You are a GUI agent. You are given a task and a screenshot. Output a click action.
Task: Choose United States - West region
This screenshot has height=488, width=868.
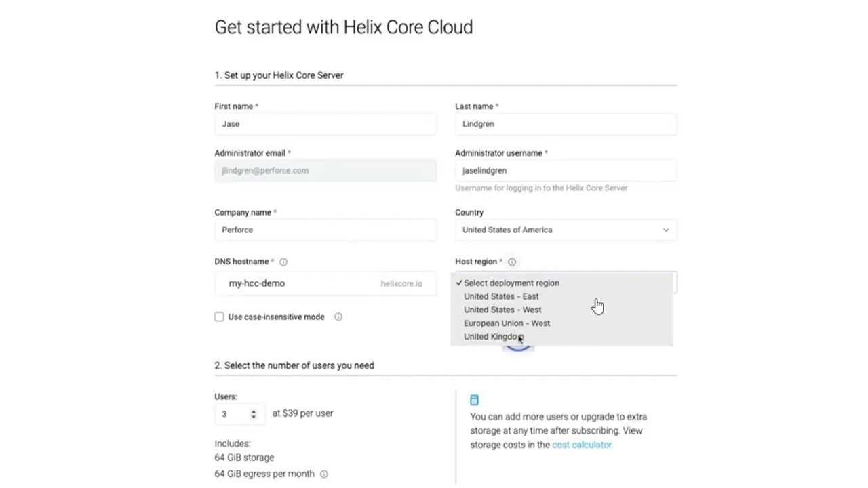pyautogui.click(x=502, y=310)
